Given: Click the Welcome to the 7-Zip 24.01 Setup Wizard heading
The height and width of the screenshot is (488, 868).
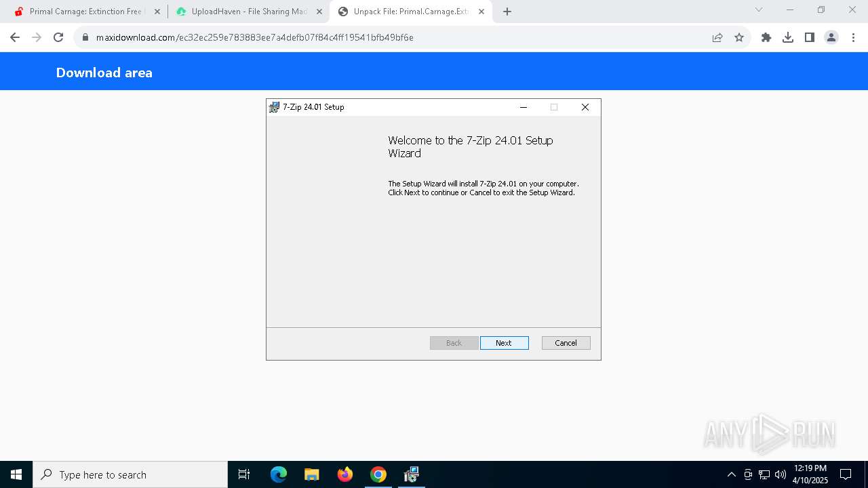Looking at the screenshot, I should pyautogui.click(x=471, y=146).
